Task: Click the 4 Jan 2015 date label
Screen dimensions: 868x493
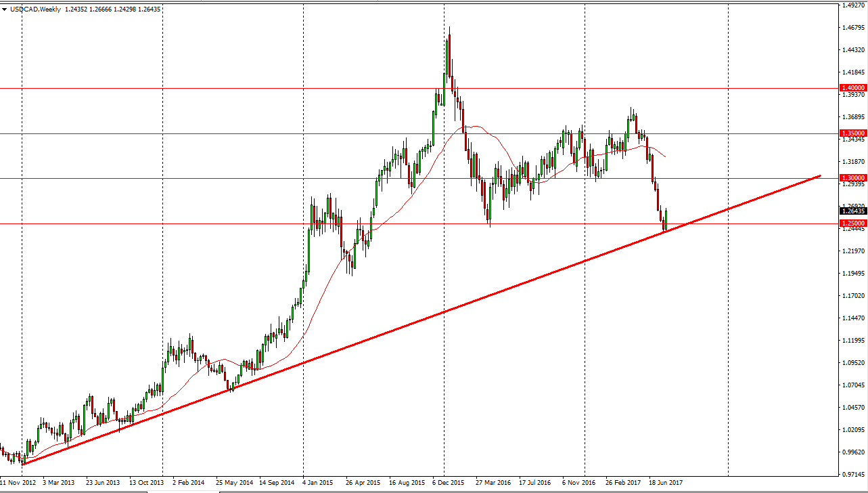Action: click(317, 483)
